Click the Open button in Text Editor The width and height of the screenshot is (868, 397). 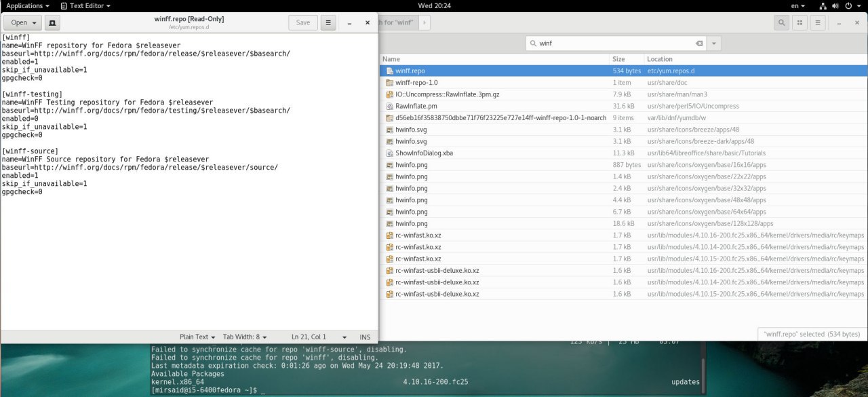[x=23, y=22]
